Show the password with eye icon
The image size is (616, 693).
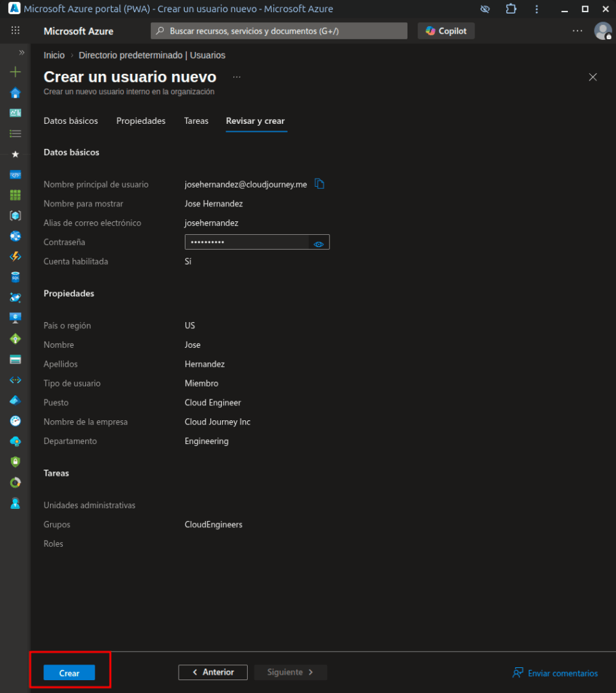pyautogui.click(x=319, y=243)
